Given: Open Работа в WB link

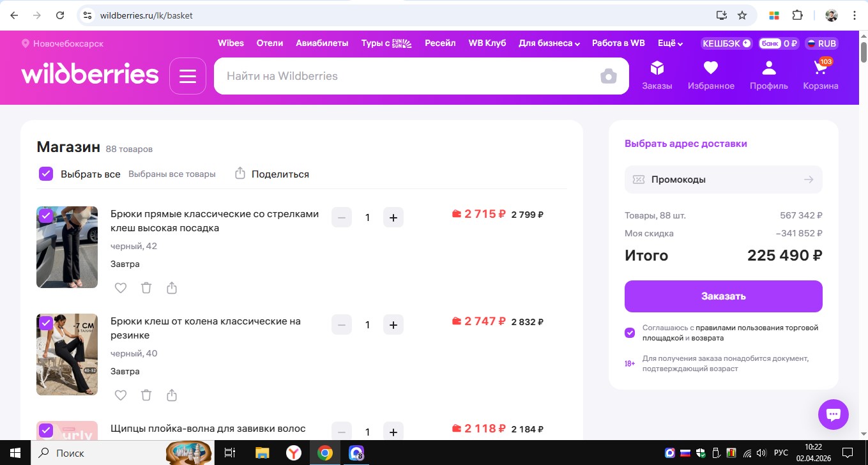Looking at the screenshot, I should (618, 43).
